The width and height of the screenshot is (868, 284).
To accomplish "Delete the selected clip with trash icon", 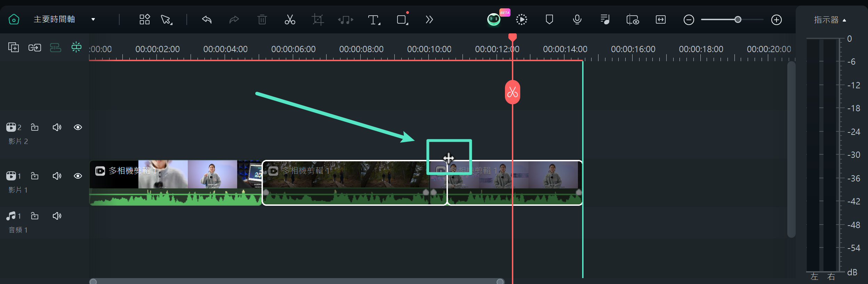I will click(262, 19).
